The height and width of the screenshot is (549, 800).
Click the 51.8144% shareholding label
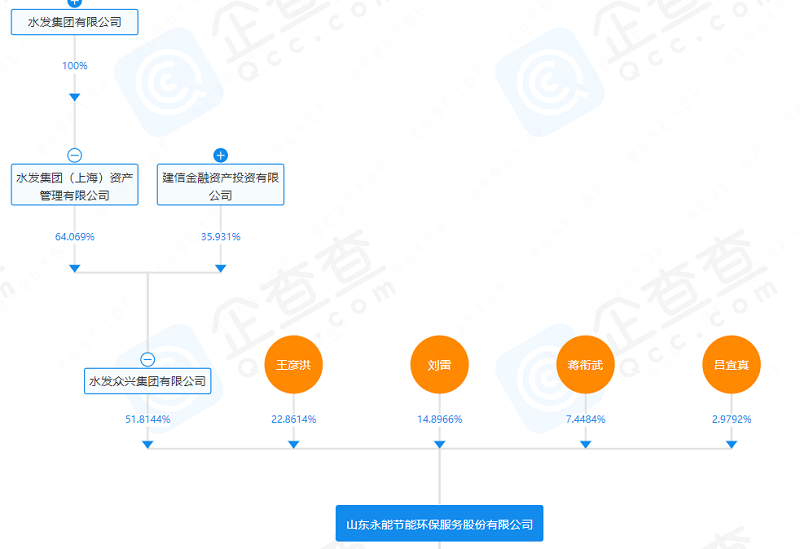(147, 419)
